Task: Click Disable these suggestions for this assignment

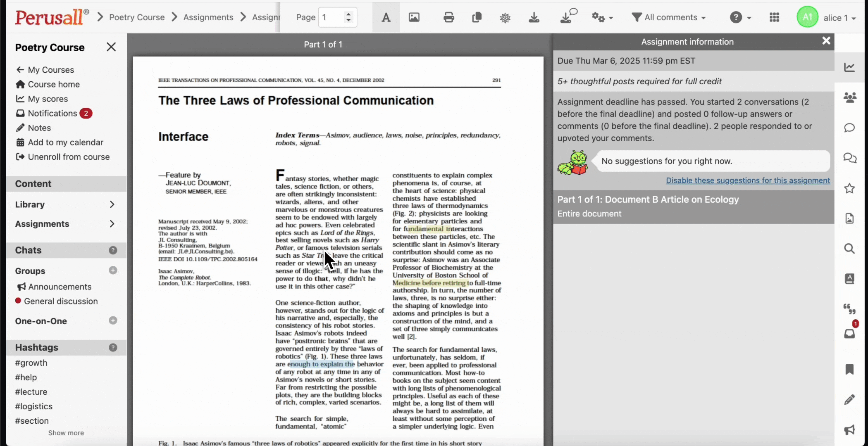Action: pos(747,180)
